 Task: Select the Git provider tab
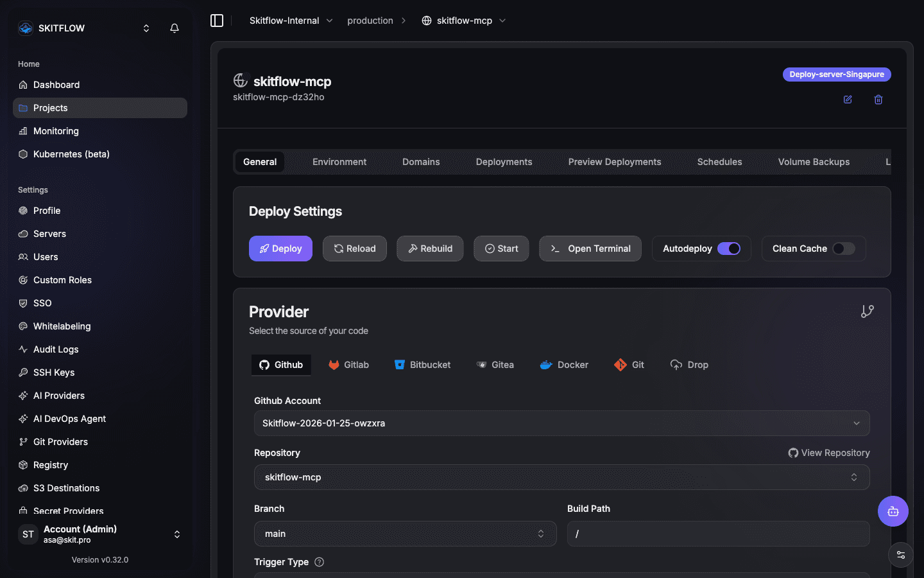pyautogui.click(x=629, y=365)
